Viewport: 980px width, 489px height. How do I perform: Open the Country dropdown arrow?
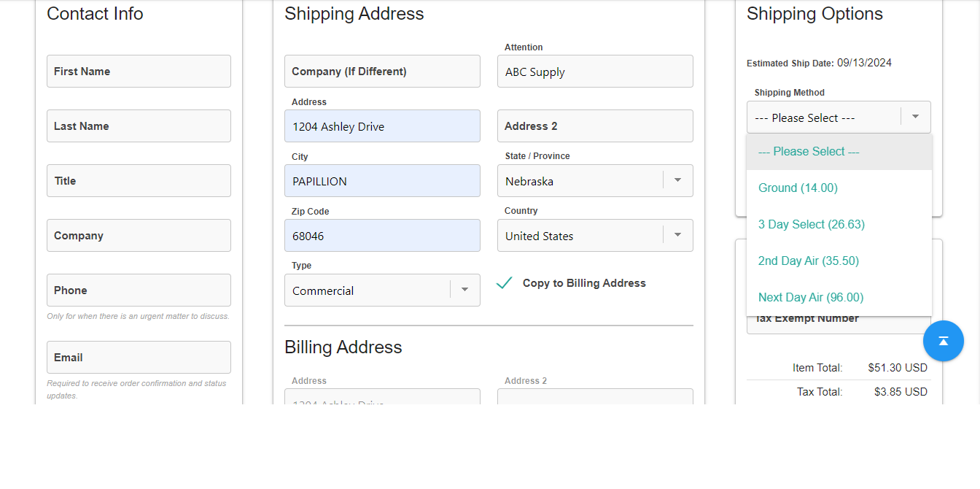[x=677, y=235]
